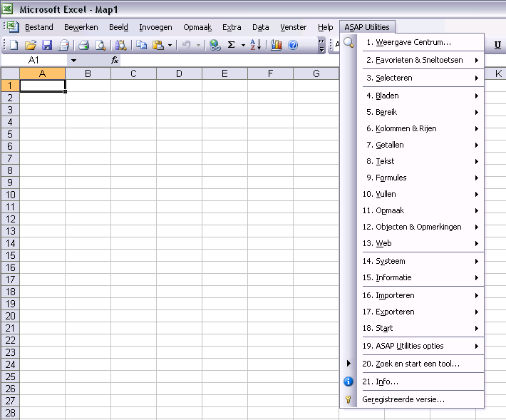Viewport: 506px width, 420px height.
Task: Click the Underline U button
Action: click(497, 45)
